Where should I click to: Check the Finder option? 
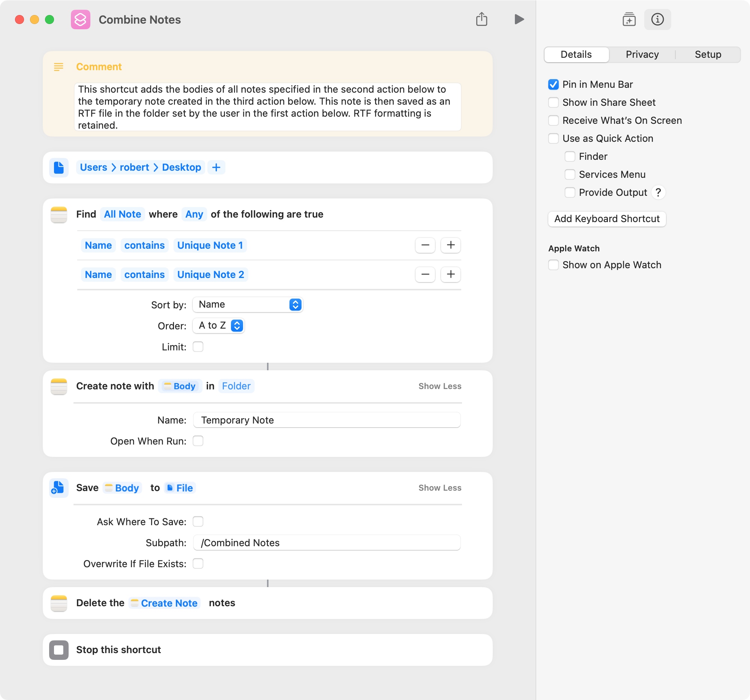(570, 156)
